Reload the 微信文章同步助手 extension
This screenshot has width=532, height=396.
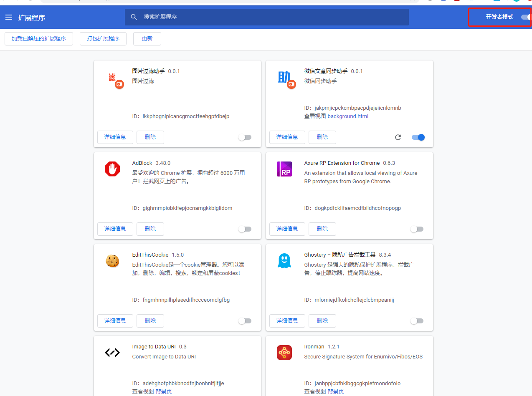tap(398, 137)
